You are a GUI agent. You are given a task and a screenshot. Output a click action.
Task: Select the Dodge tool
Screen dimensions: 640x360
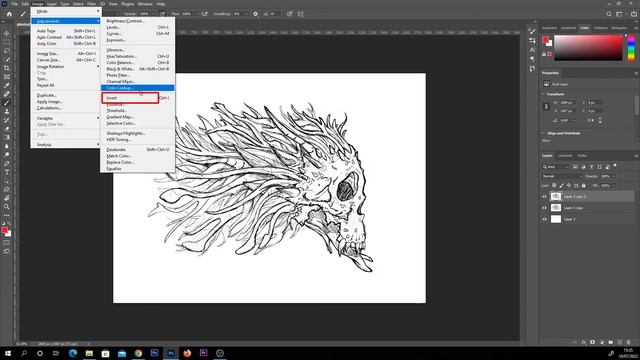click(x=7, y=155)
